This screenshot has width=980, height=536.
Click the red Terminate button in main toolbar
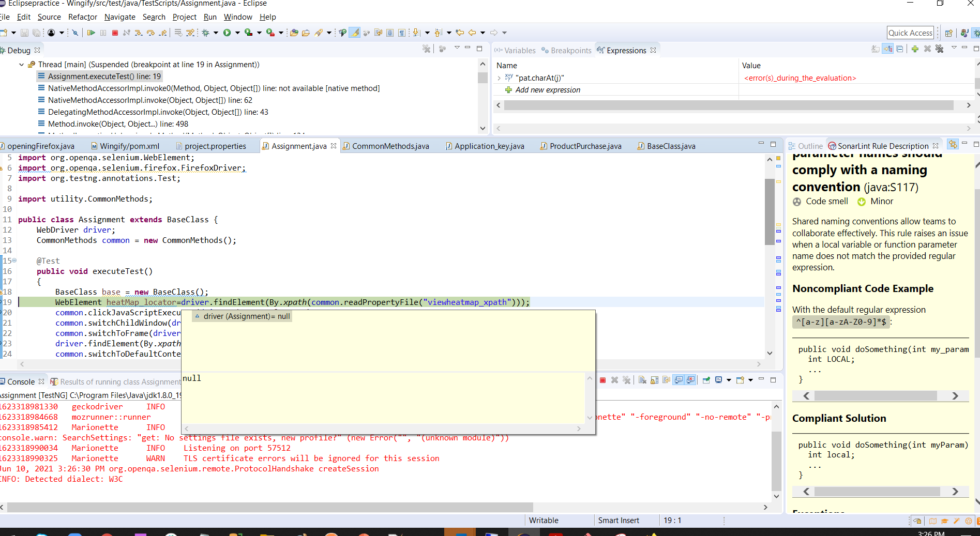(115, 33)
